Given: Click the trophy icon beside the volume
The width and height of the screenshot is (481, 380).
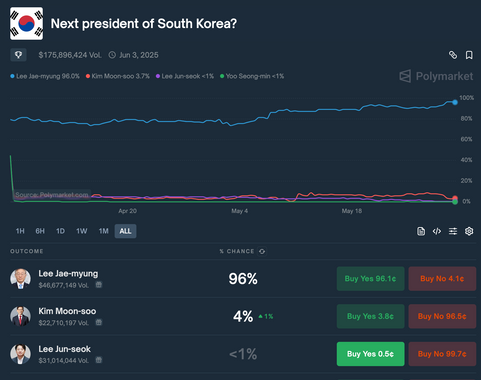Looking at the screenshot, I should pos(18,55).
